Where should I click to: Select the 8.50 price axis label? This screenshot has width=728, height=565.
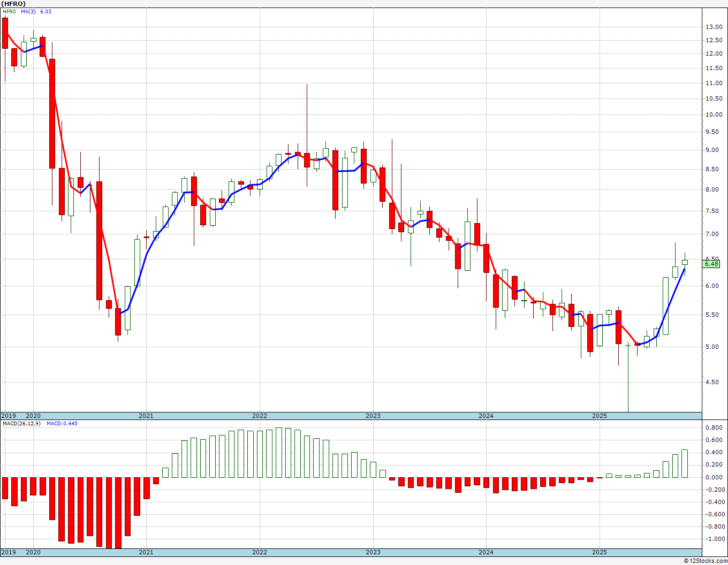tap(712, 169)
